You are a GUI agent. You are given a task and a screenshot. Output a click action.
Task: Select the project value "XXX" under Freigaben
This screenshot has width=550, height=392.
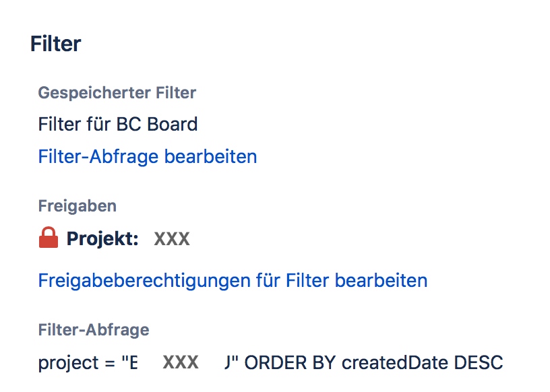pos(171,238)
